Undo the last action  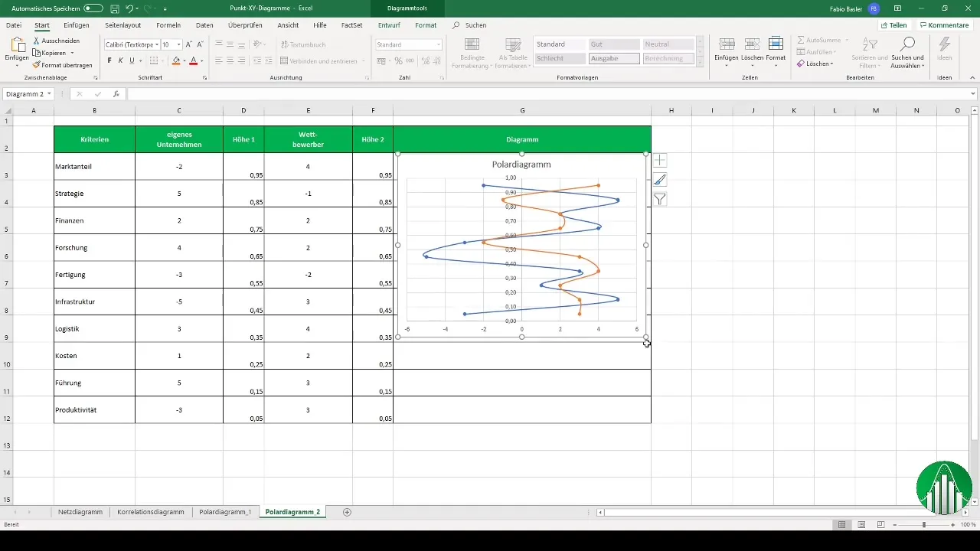129,8
